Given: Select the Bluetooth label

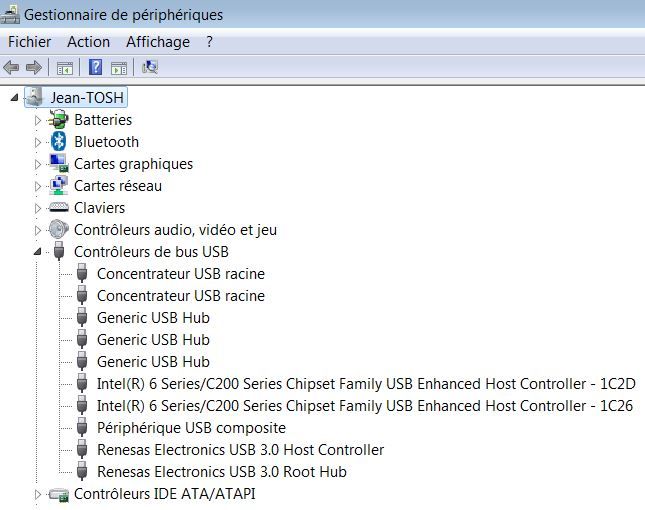Looking at the screenshot, I should (106, 142).
